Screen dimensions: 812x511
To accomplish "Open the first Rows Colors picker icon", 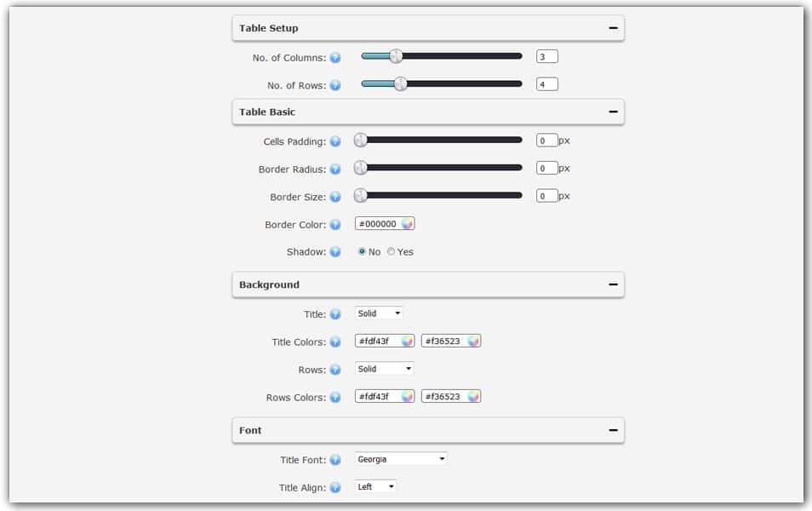I will (405, 396).
